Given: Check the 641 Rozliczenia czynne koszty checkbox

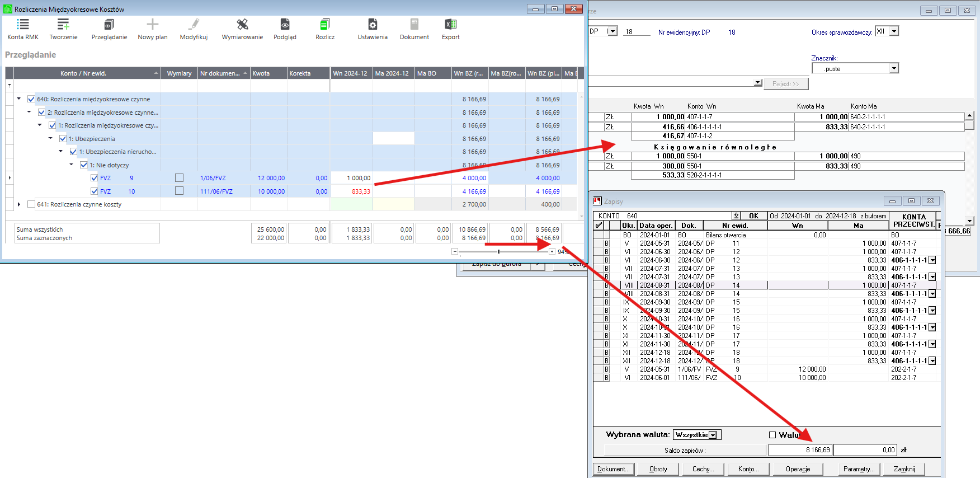Looking at the screenshot, I should coord(31,204).
